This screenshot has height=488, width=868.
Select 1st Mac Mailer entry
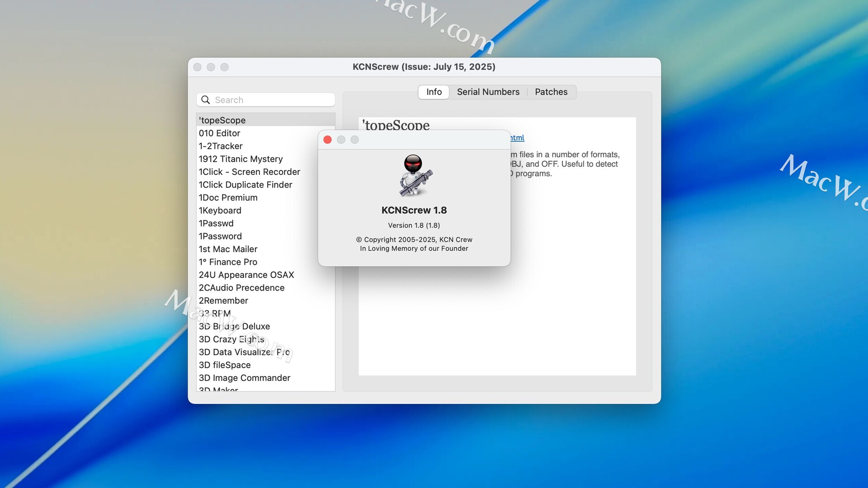click(266, 249)
